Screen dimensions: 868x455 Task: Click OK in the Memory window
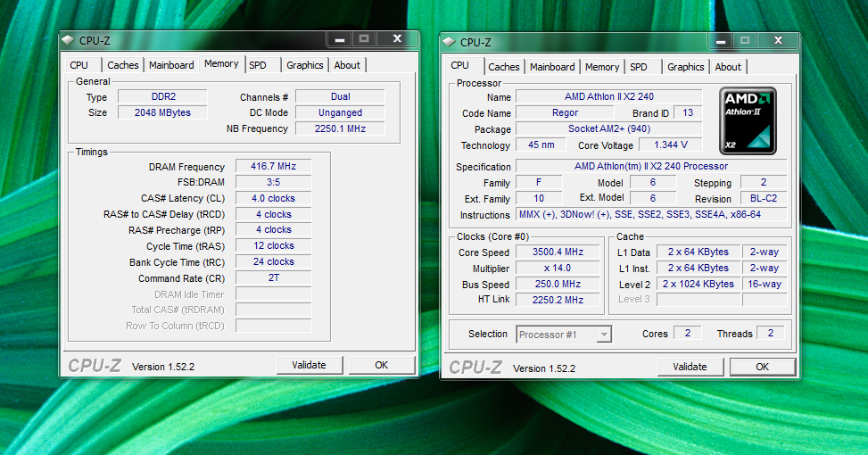click(382, 365)
